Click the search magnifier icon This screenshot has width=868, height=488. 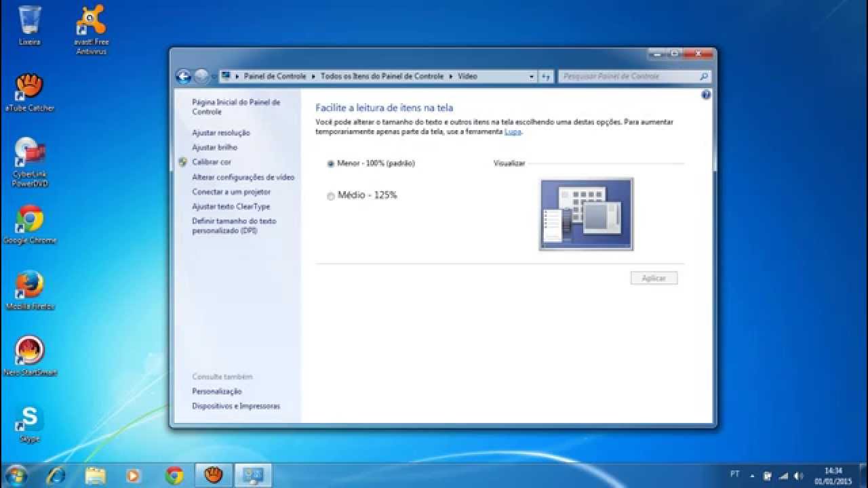pyautogui.click(x=704, y=77)
